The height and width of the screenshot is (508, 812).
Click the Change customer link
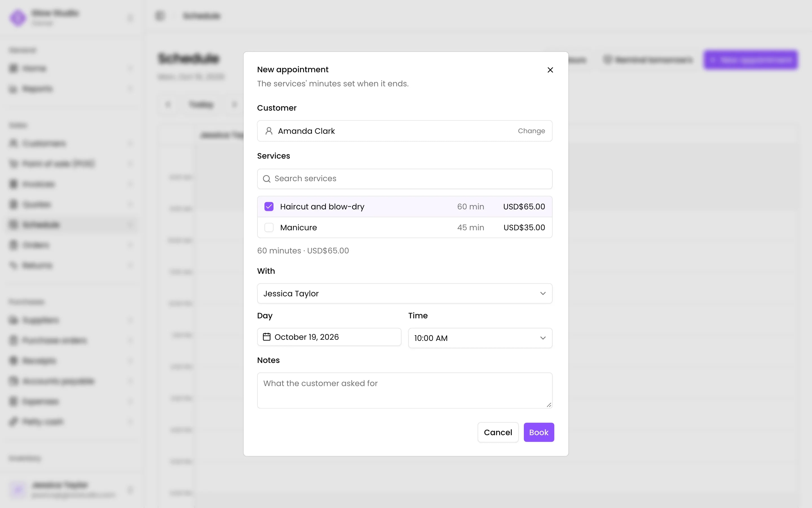click(531, 131)
